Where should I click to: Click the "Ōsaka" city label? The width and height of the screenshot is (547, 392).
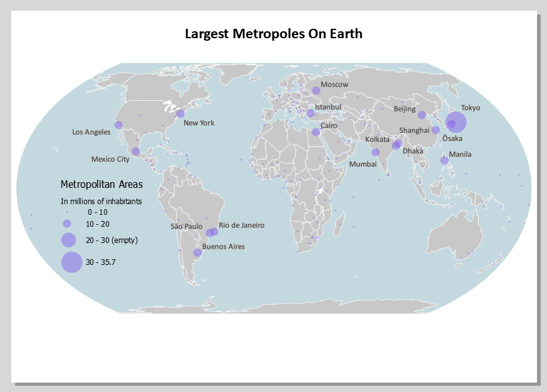[452, 138]
